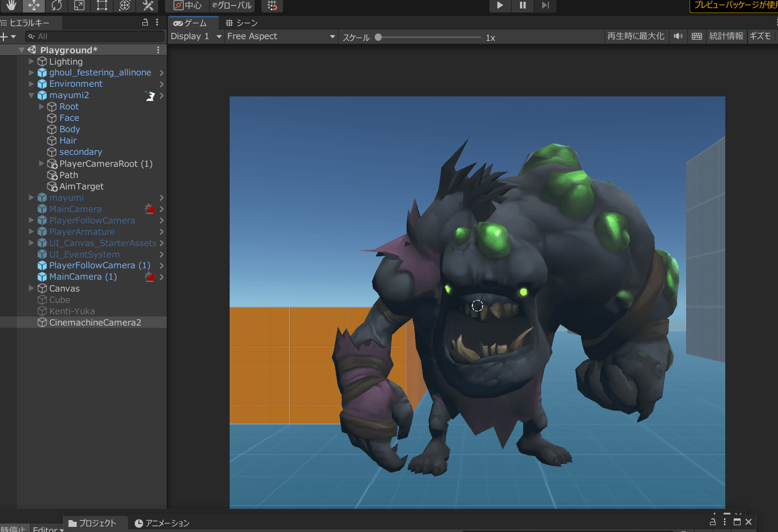Expand the Root object
Image resolution: width=778 pixels, height=532 pixels.
pyautogui.click(x=41, y=107)
